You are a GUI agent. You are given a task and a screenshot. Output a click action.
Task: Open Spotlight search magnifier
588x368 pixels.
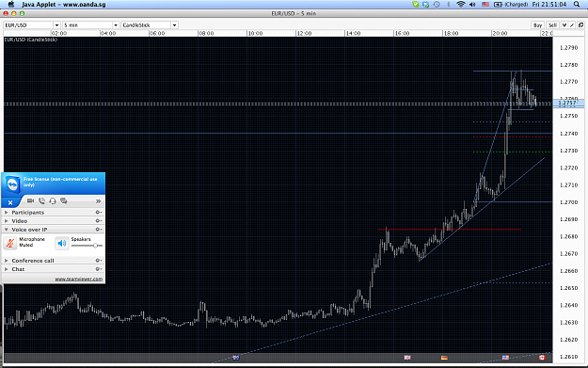(577, 5)
